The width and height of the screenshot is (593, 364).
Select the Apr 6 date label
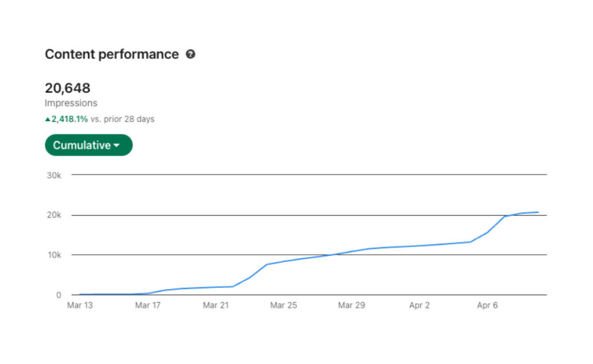(487, 305)
